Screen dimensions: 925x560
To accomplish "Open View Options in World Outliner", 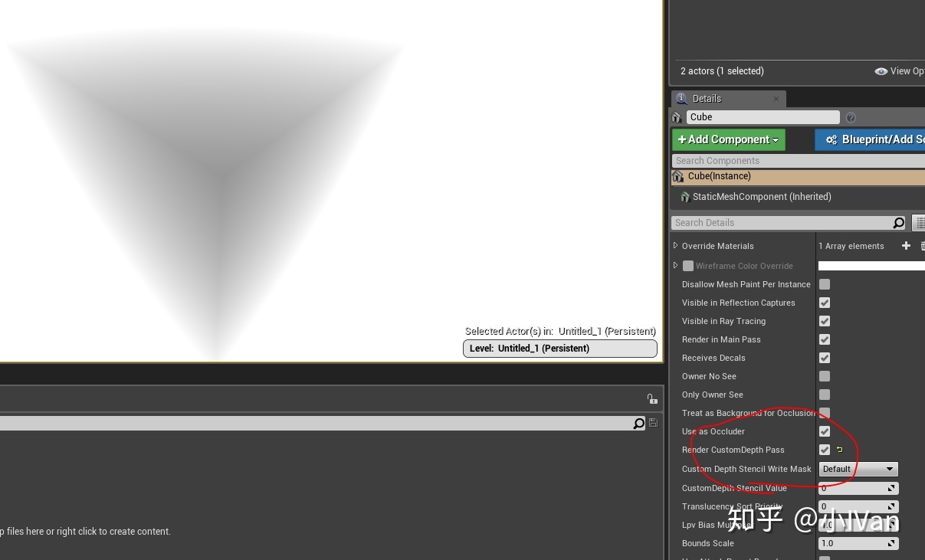I will tap(900, 71).
